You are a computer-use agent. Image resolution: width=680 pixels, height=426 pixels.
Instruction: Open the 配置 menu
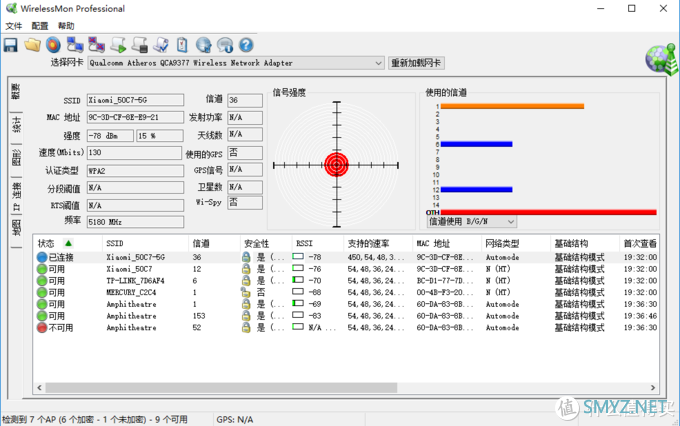(x=40, y=26)
